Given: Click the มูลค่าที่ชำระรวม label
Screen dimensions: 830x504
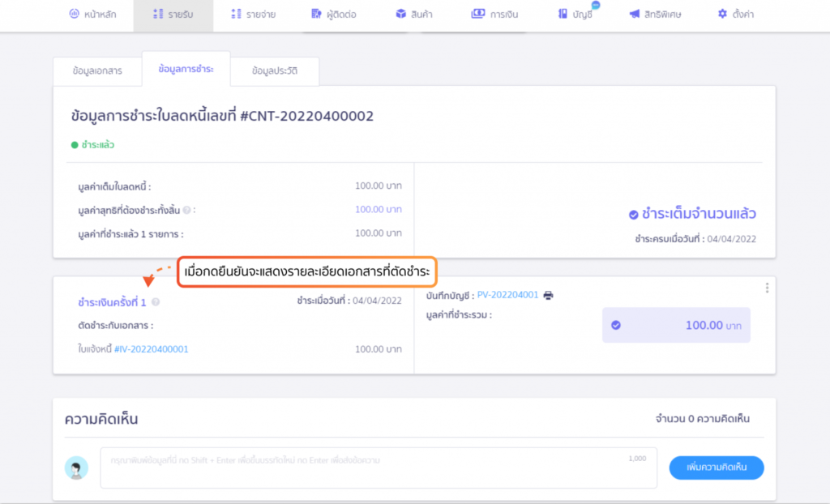Looking at the screenshot, I should click(459, 315).
